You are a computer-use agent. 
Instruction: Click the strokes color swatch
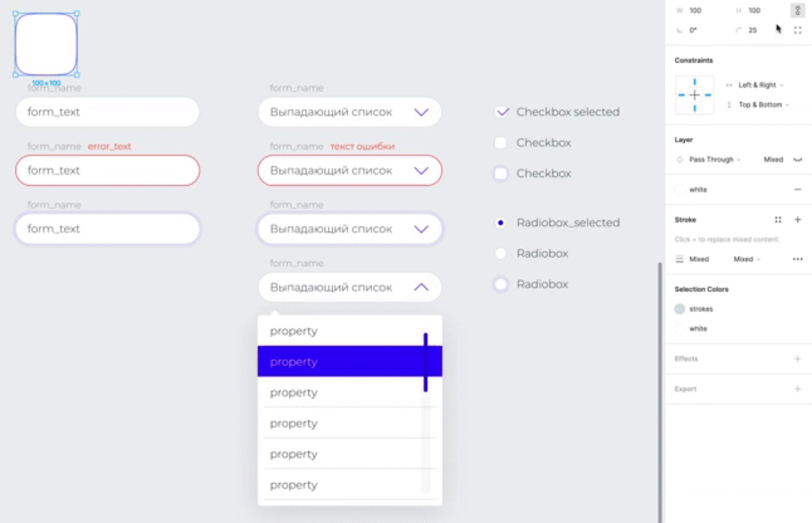(x=680, y=309)
